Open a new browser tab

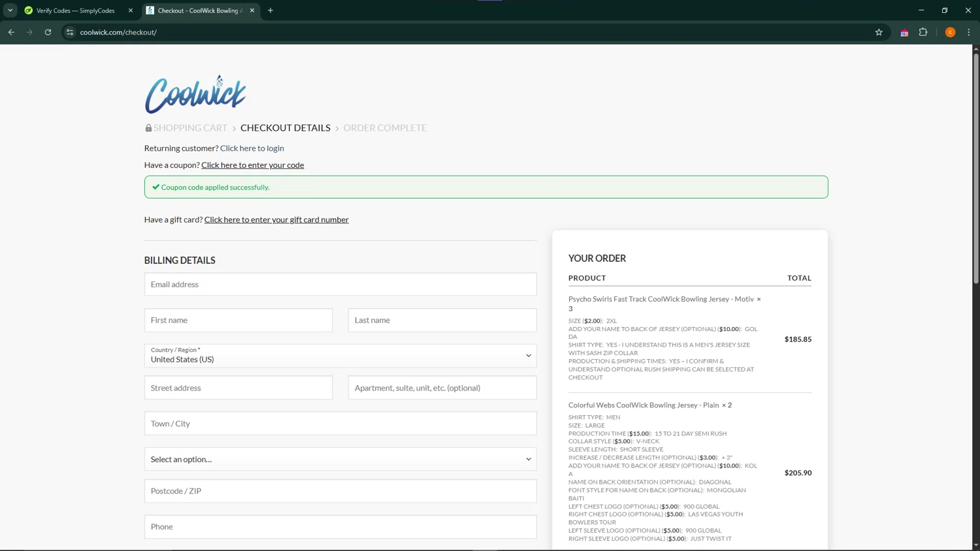pos(270,10)
